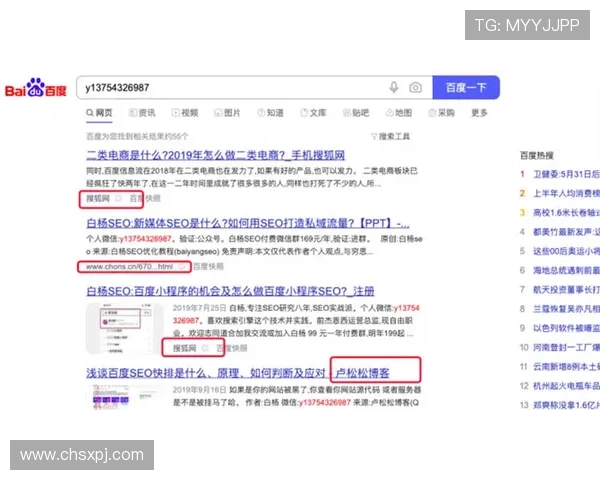Select the 网页 tab
600x480 pixels.
99,113
